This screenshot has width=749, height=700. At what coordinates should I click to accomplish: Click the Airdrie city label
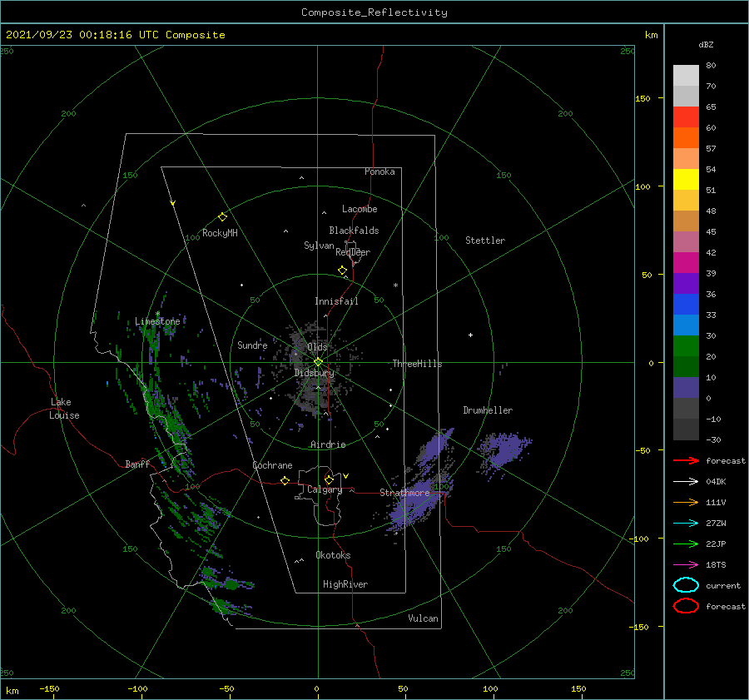(328, 444)
